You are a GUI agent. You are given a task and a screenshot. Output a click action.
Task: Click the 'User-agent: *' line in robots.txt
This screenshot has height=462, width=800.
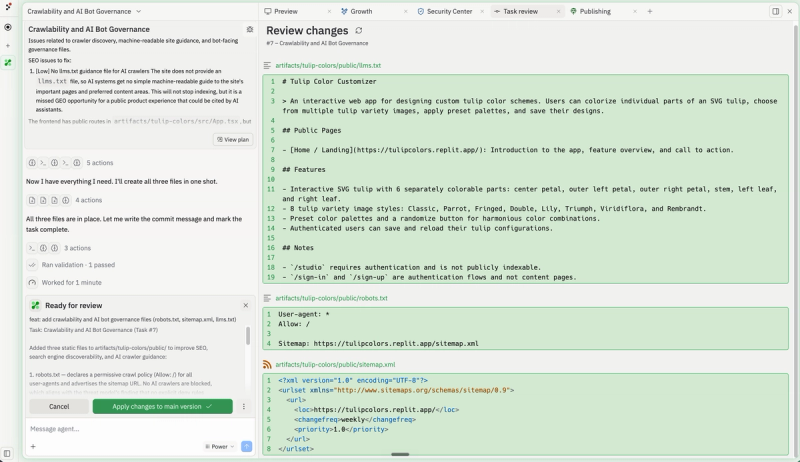[x=304, y=314]
